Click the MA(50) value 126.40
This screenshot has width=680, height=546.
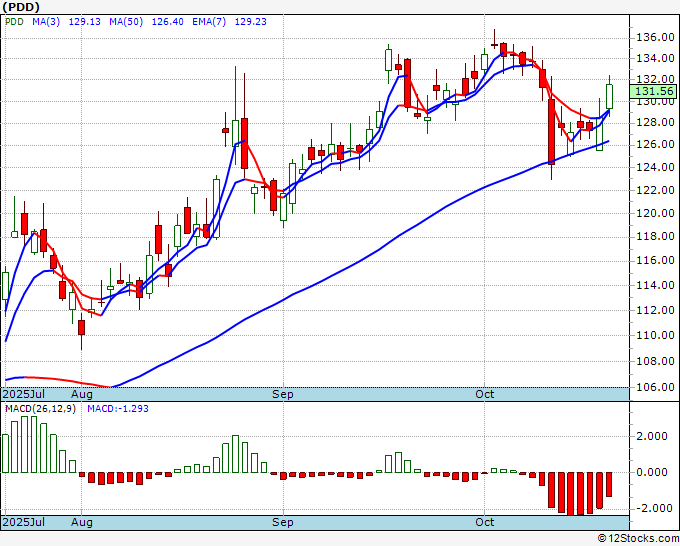[167, 22]
